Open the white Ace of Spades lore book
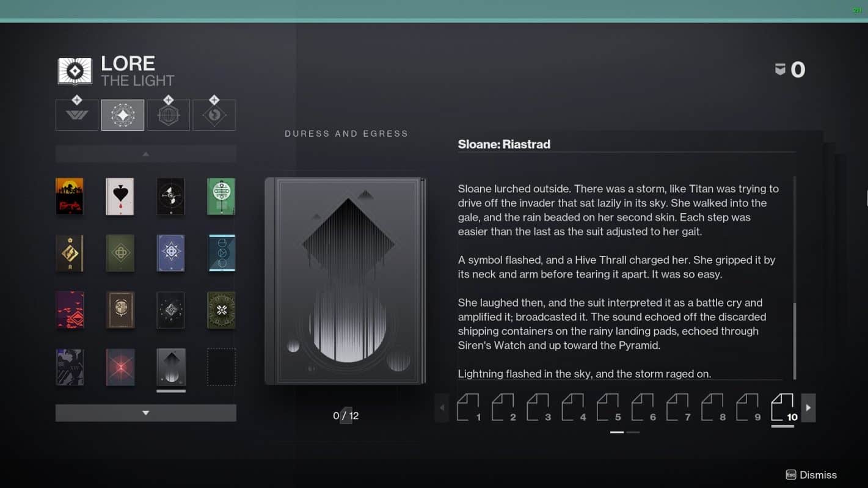This screenshot has width=868, height=488. 120,196
